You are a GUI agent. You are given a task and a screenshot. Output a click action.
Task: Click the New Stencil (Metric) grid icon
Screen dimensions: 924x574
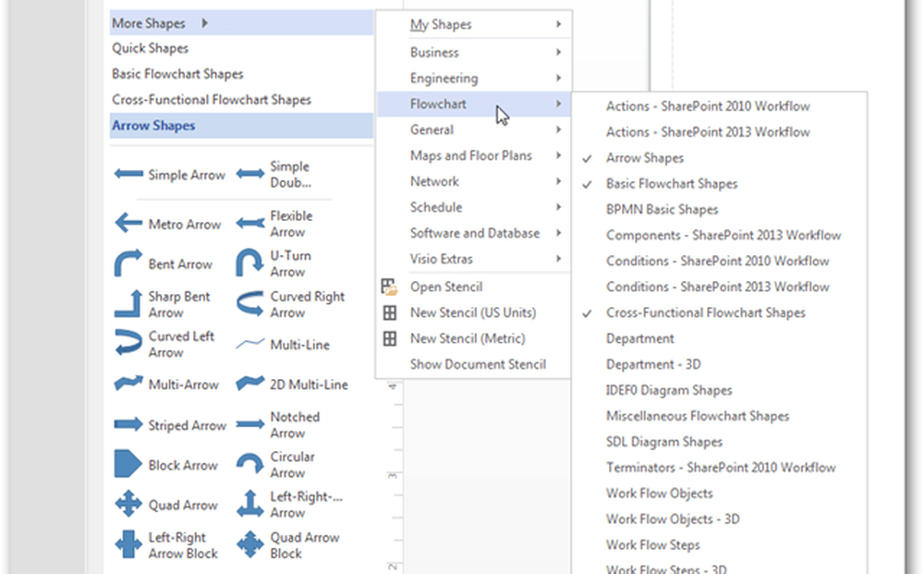390,339
